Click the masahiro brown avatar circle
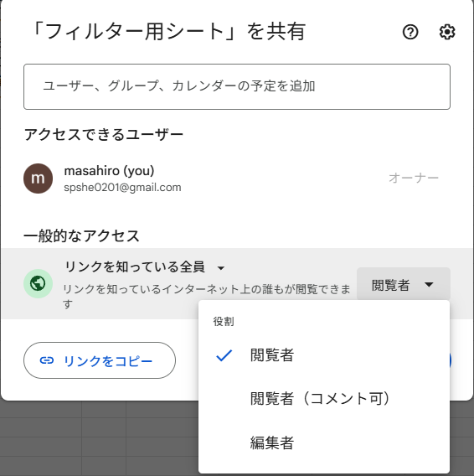 (38, 178)
